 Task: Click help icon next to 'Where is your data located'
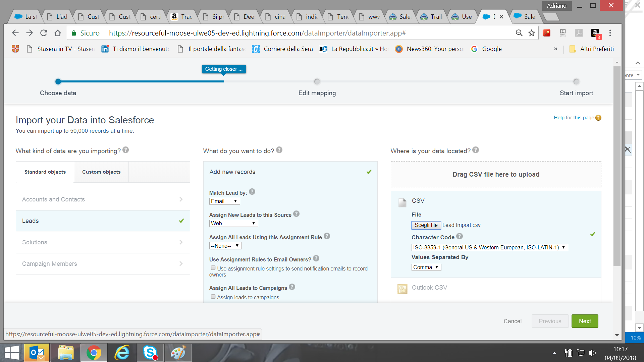click(476, 150)
